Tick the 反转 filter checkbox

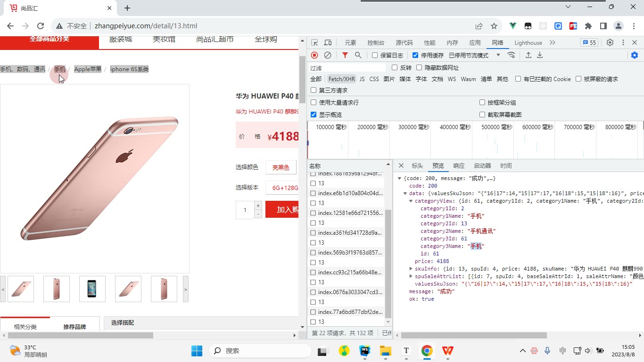tap(395, 67)
